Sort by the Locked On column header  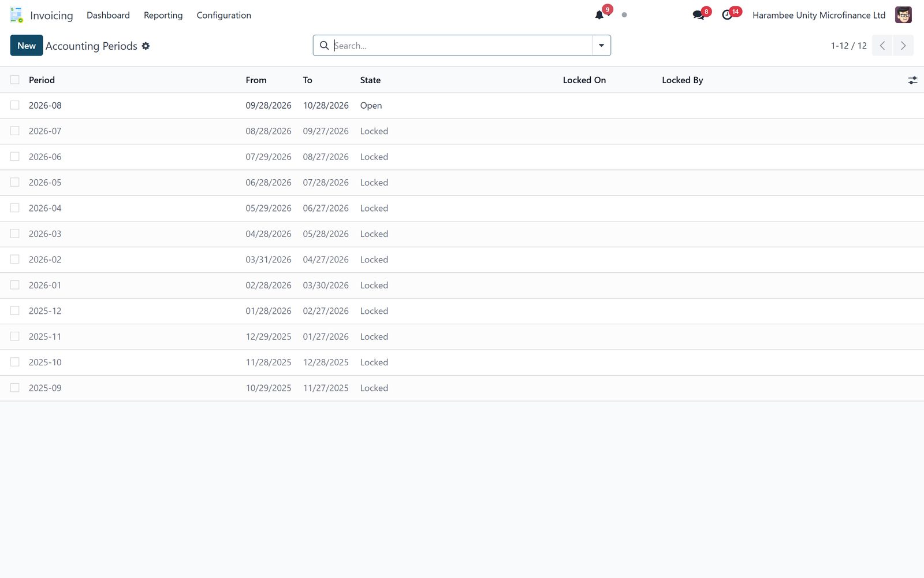coord(584,80)
